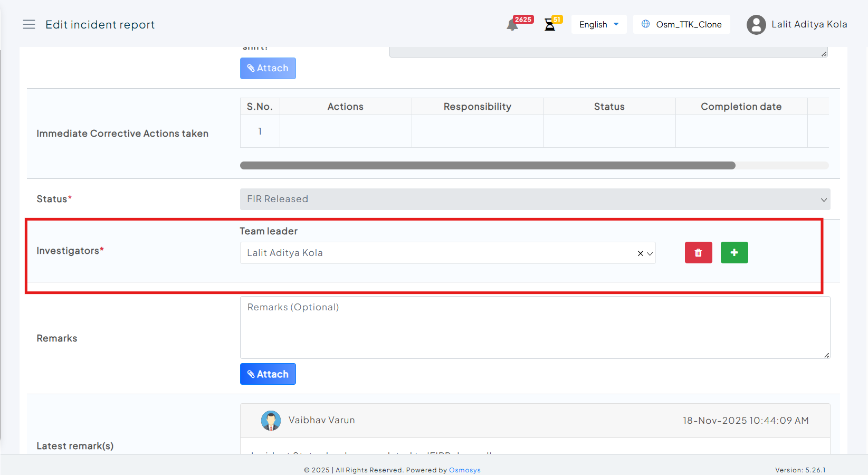Click the Actions cell in row 1
This screenshot has width=868, height=475.
click(346, 131)
